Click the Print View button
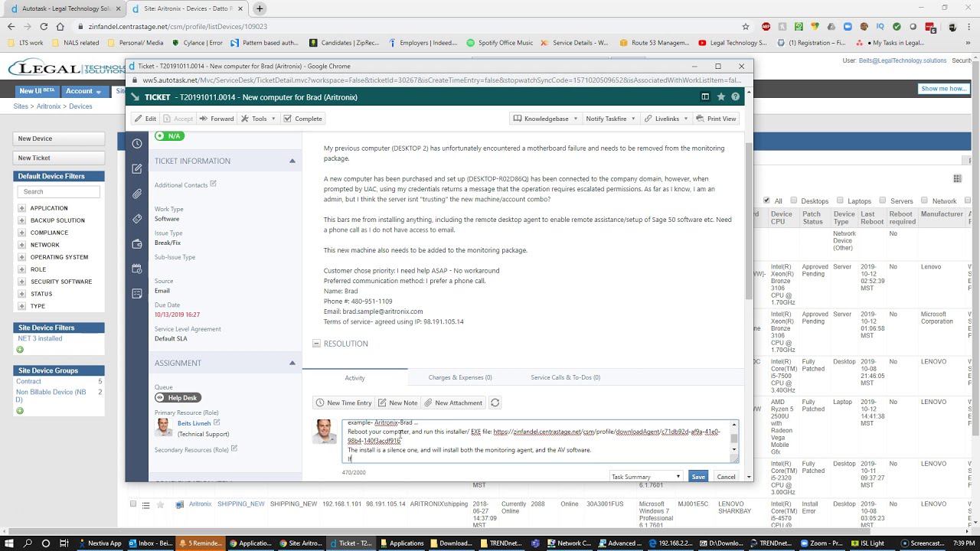Image resolution: width=980 pixels, height=551 pixels. tap(716, 119)
